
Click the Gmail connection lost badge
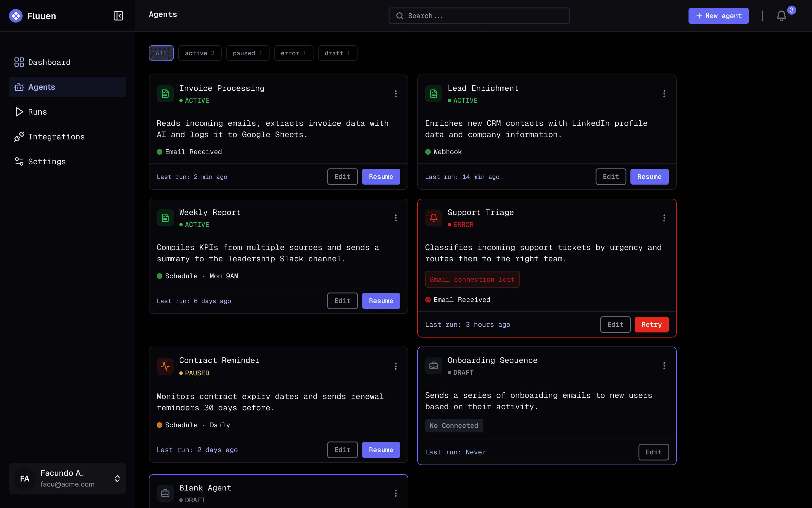point(472,279)
